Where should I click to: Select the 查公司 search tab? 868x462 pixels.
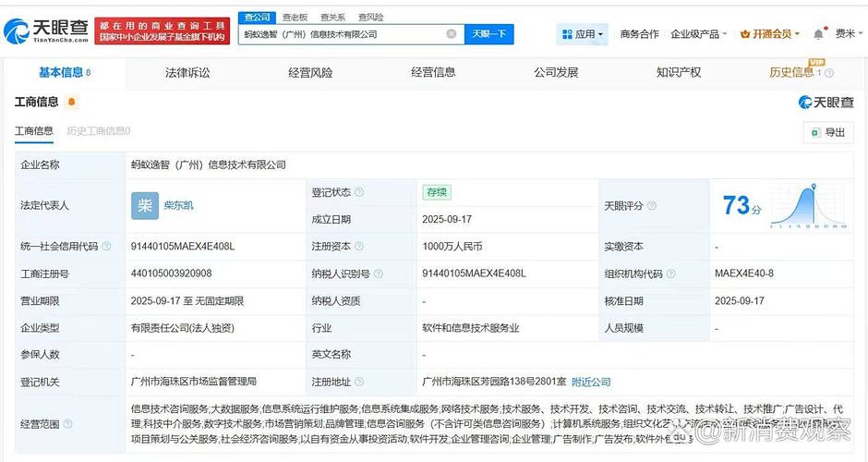click(x=258, y=18)
